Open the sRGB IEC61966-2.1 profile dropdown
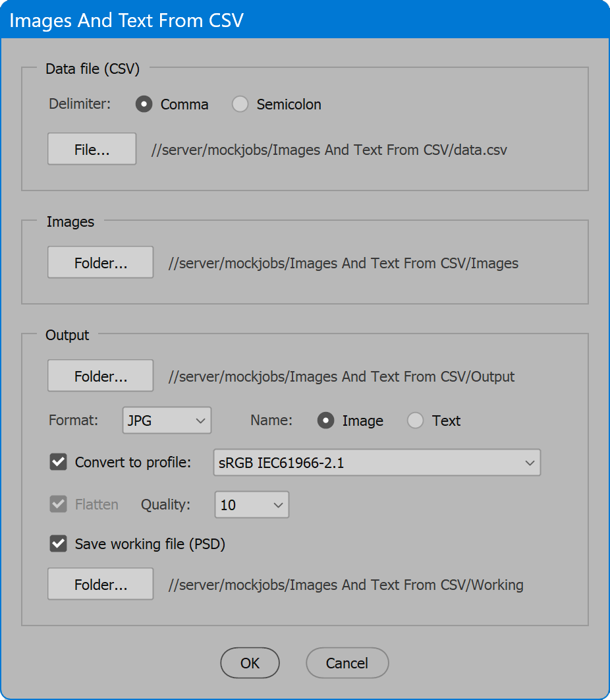The image size is (610, 700). coord(377,463)
